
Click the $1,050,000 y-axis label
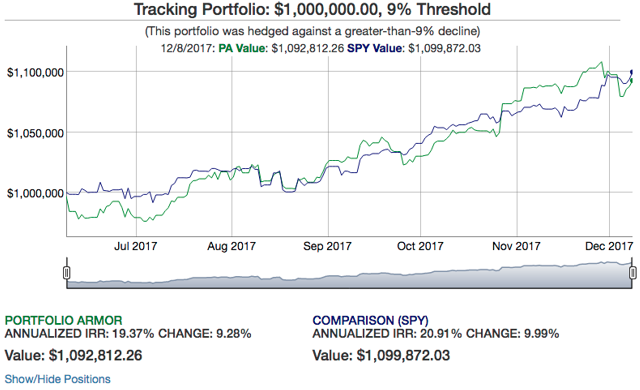[36, 133]
